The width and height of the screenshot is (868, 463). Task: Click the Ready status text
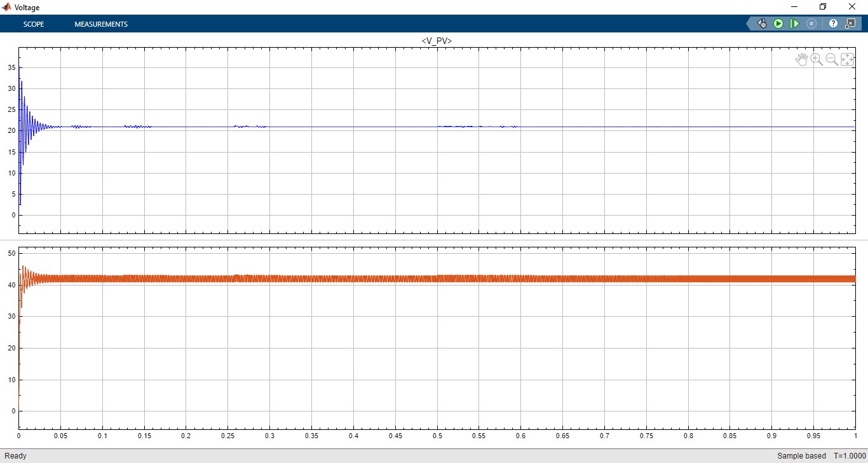point(16,456)
